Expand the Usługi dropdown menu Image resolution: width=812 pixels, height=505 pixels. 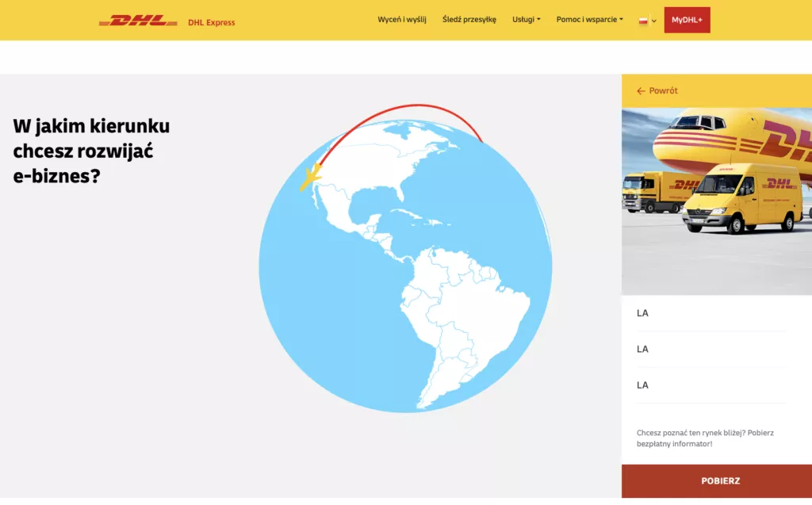526,20
